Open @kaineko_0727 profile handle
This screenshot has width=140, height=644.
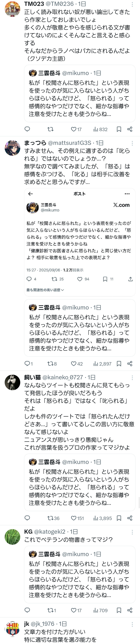[63, 377]
